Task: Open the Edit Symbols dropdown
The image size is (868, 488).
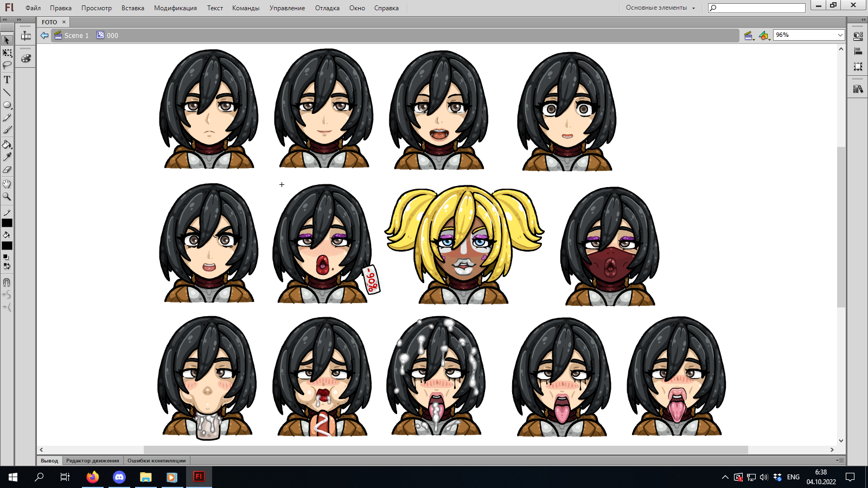Action: [x=764, y=36]
